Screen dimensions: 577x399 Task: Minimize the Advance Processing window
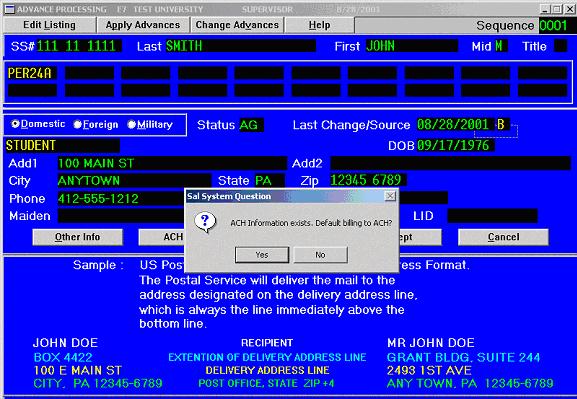point(545,9)
